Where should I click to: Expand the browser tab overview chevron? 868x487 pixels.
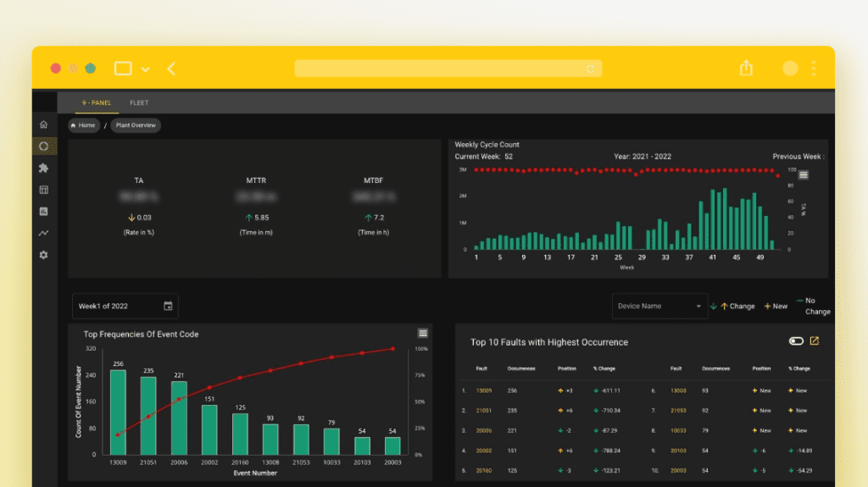tap(146, 69)
